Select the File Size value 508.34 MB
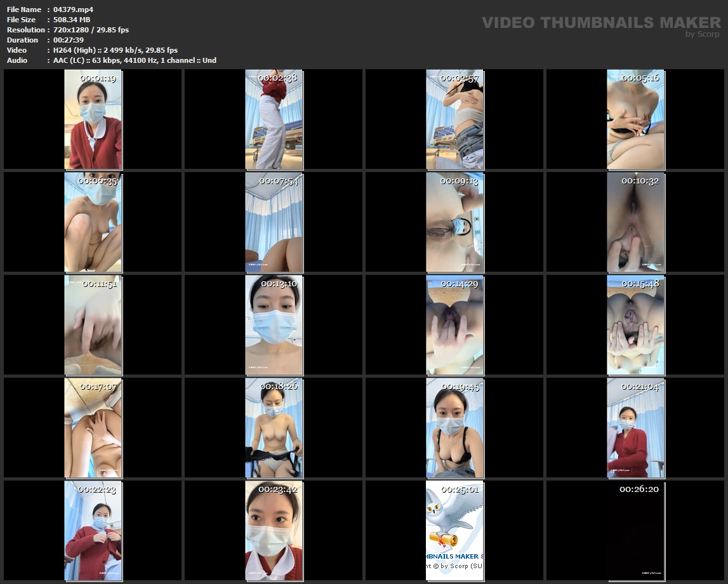Viewport: 728px width, 584px height. [72, 20]
